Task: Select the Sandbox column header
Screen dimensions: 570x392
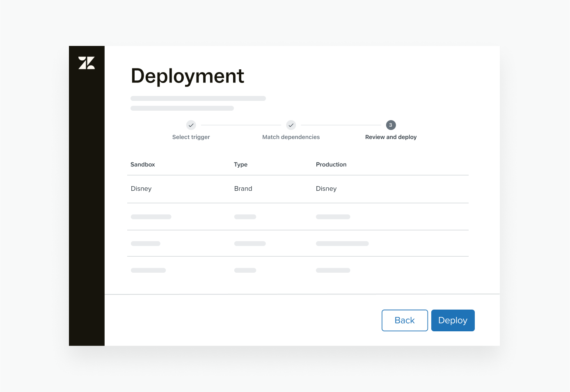Action: (142, 164)
